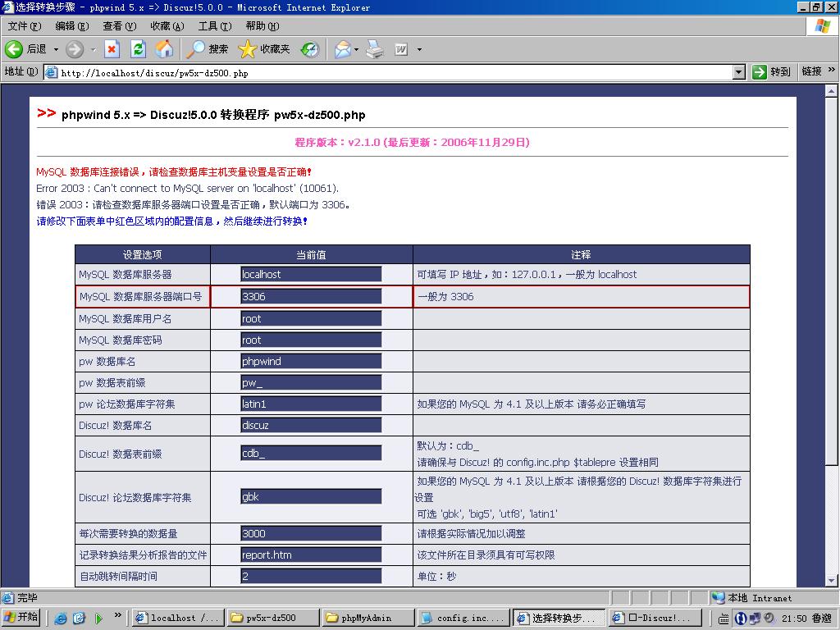This screenshot has height=630, width=840.
Task: Click the address bar URL field
Action: coord(395,73)
